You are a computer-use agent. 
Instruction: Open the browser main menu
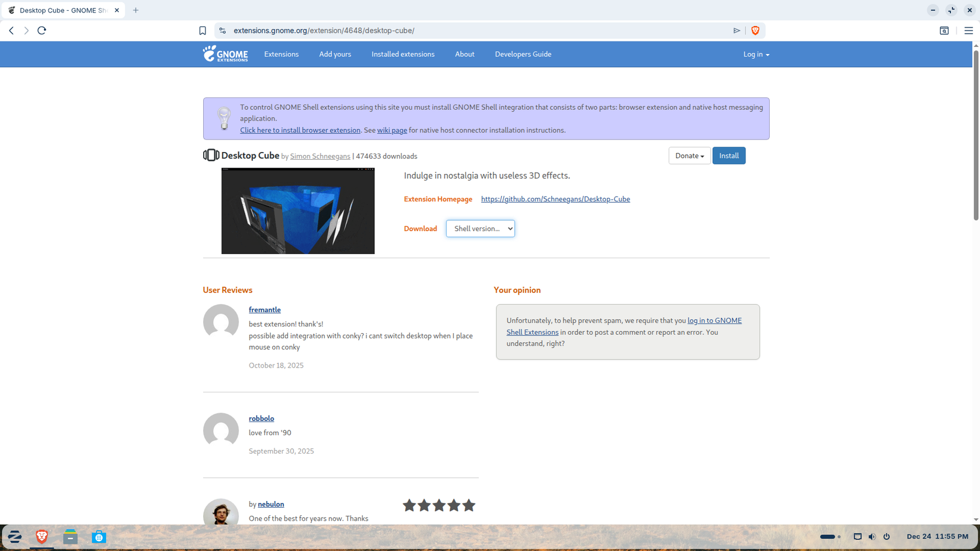coord(969,30)
